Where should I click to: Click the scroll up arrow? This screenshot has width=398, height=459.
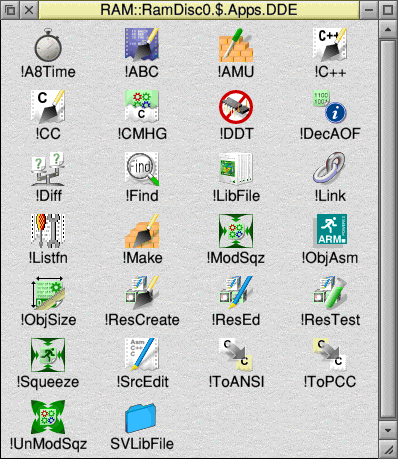[388, 29]
